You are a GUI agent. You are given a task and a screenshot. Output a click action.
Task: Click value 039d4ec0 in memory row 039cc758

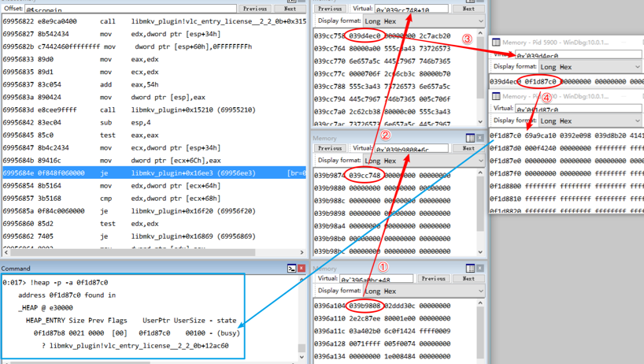tap(365, 35)
